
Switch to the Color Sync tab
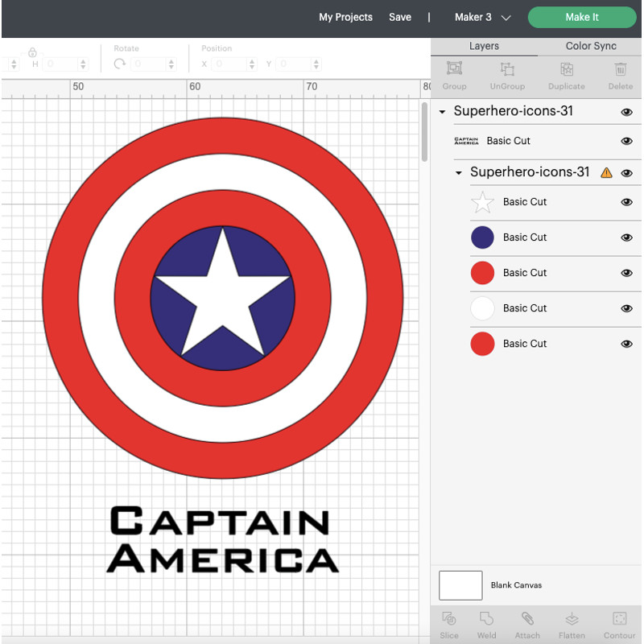(590, 46)
